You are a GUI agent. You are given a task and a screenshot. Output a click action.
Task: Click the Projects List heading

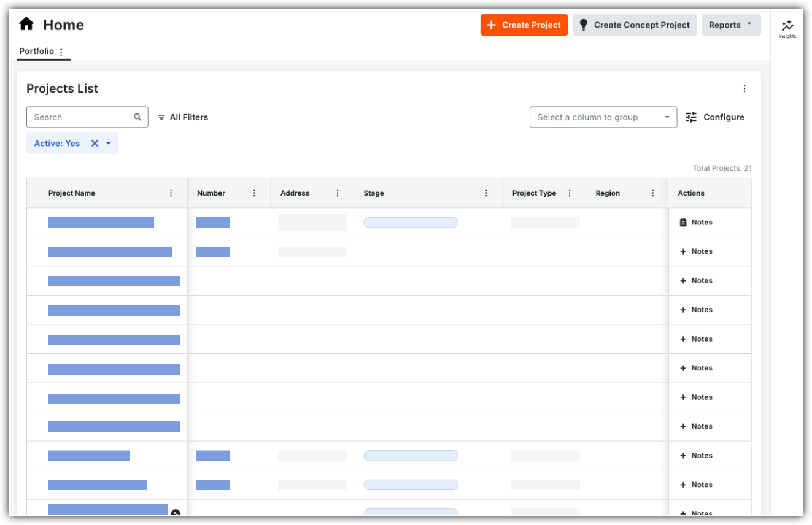coord(62,88)
